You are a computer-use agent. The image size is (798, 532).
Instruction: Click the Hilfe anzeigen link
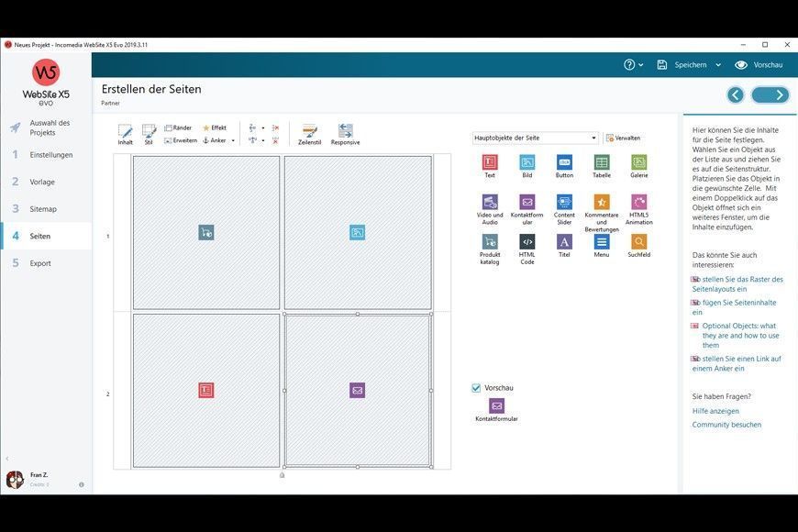pos(715,411)
